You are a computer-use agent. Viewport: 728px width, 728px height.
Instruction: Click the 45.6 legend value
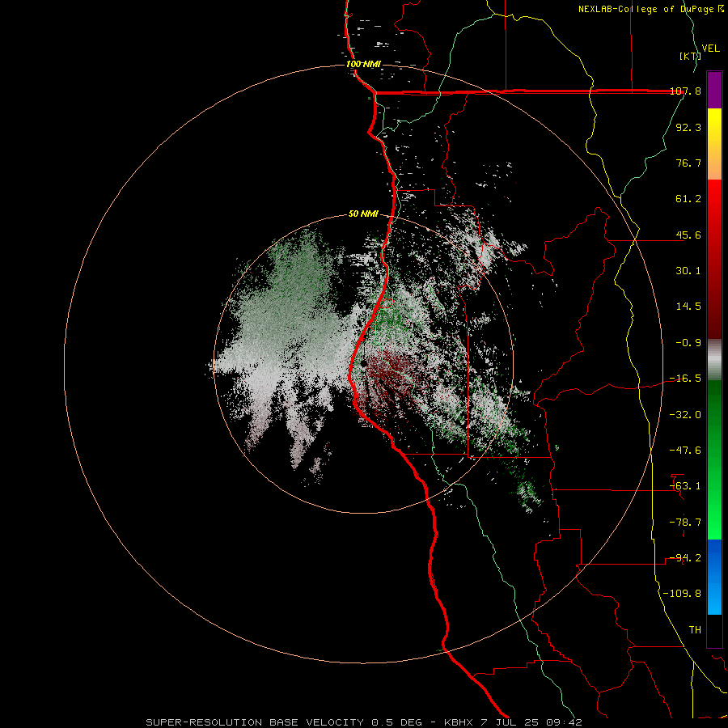[688, 235]
